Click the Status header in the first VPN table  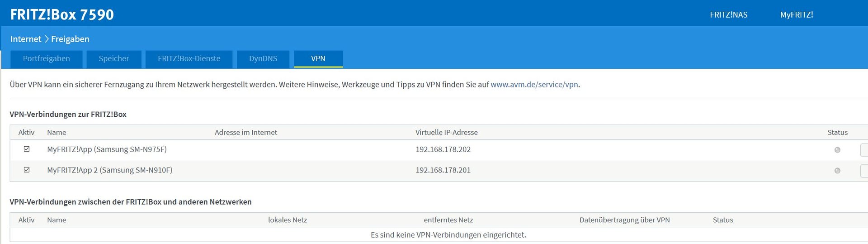[838, 133]
